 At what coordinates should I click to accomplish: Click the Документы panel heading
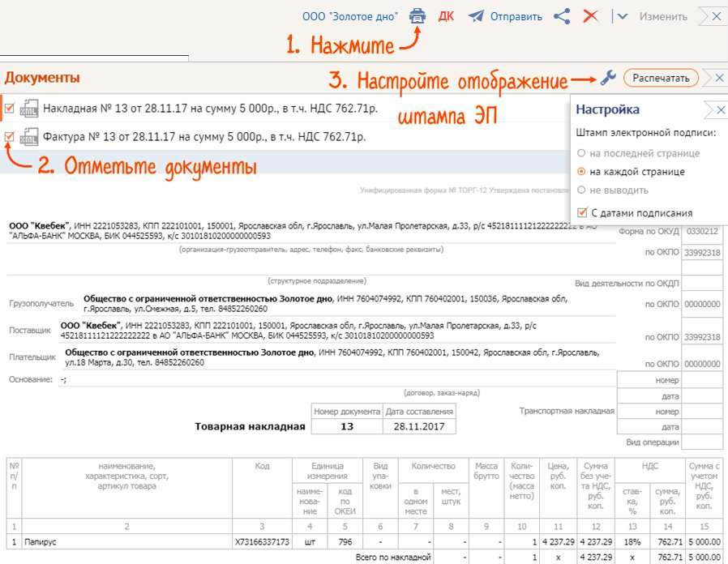(42, 78)
